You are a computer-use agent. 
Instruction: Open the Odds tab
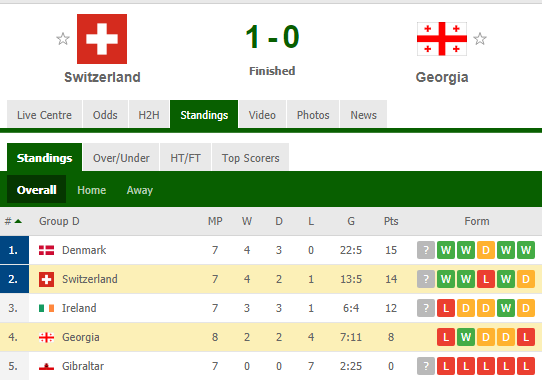pos(105,114)
